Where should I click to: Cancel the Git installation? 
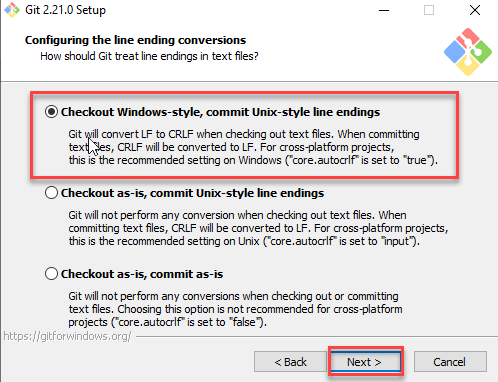pyautogui.click(x=450, y=362)
